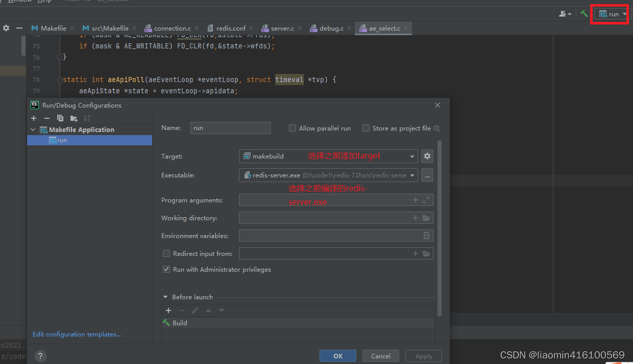Insert a macro into Working directory
The height and width of the screenshot is (364, 633).
coord(416,218)
